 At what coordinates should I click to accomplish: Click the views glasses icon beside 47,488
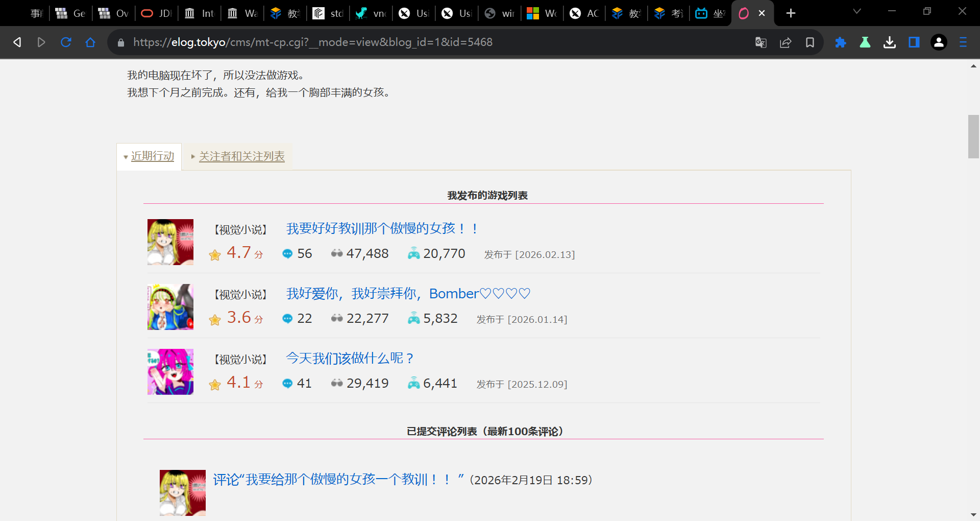[337, 253]
